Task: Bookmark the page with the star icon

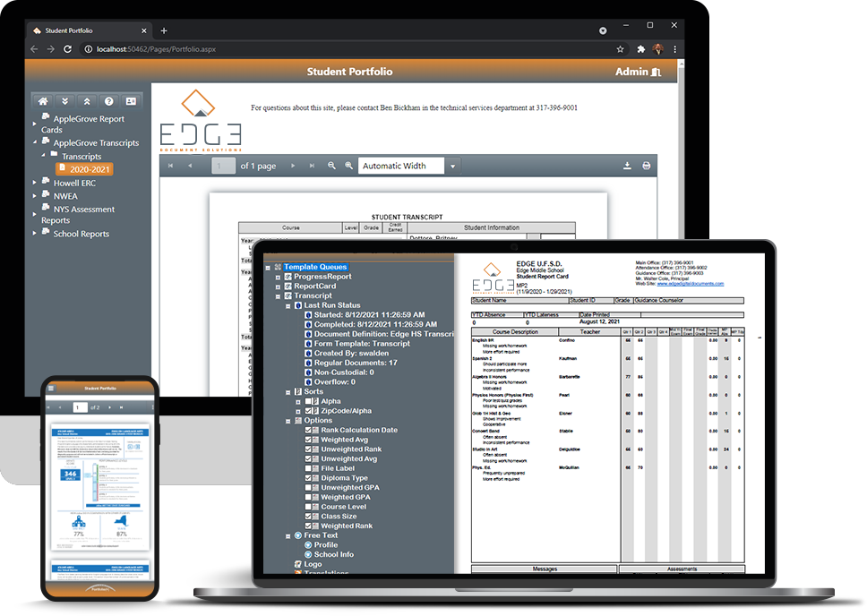Action: coord(621,49)
